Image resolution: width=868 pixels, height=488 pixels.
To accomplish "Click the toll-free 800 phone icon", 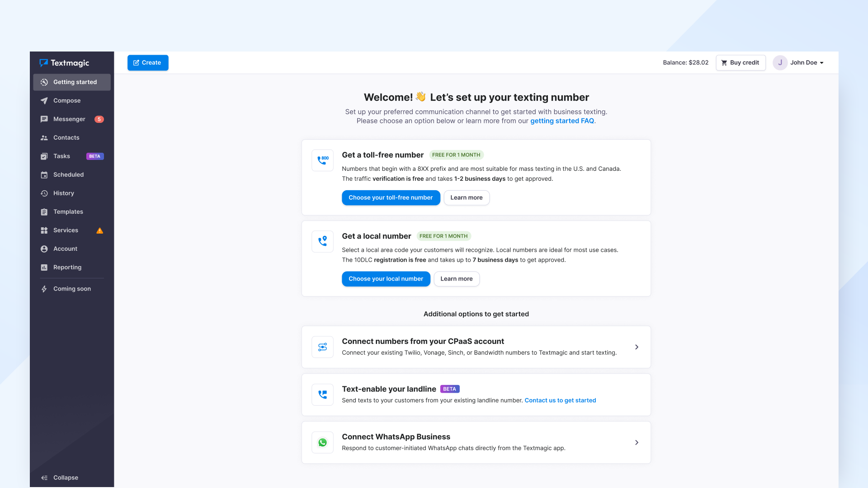I will point(322,160).
